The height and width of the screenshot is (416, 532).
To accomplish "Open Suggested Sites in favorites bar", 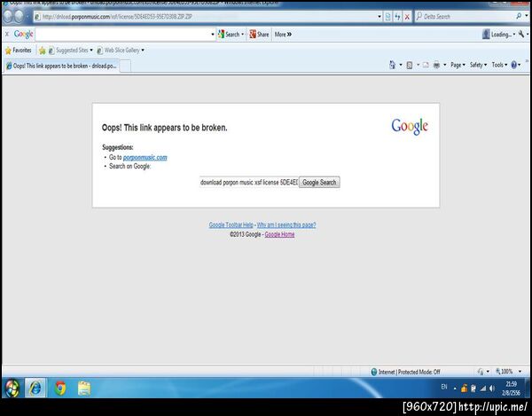I will click(x=71, y=51).
